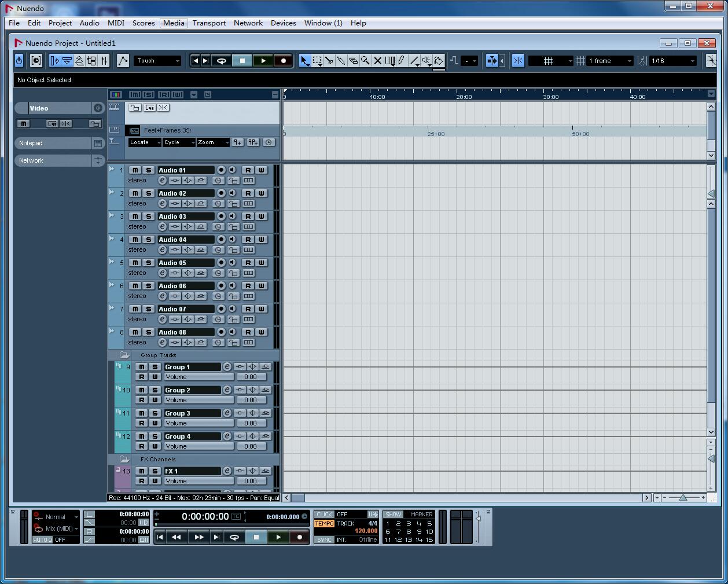Image resolution: width=728 pixels, height=584 pixels.
Task: Select the Scissors split tool
Action: coord(330,61)
